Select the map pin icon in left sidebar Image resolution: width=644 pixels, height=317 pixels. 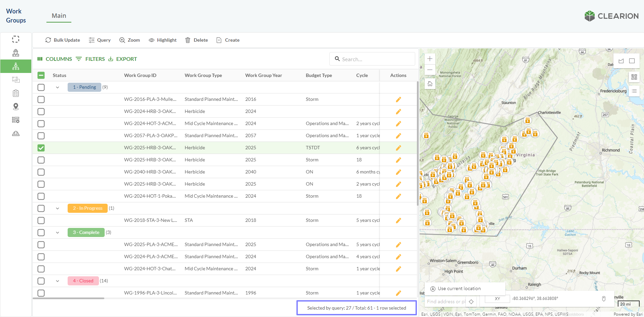tap(16, 107)
